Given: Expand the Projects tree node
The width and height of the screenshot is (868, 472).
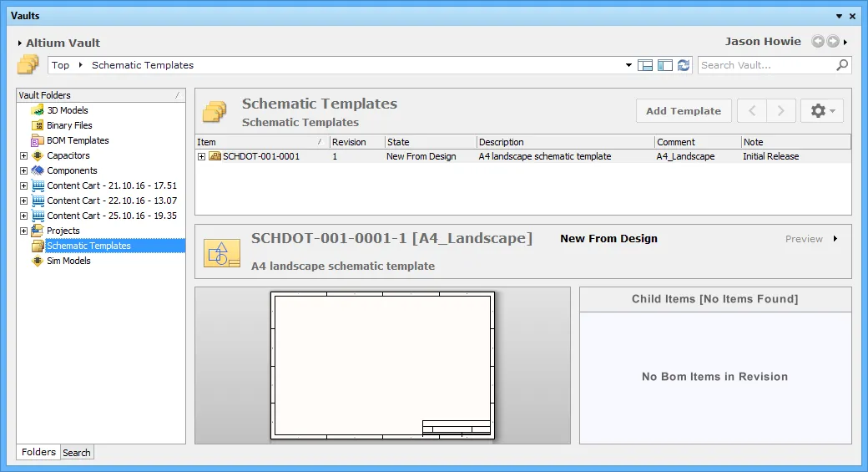Looking at the screenshot, I should pyautogui.click(x=24, y=231).
